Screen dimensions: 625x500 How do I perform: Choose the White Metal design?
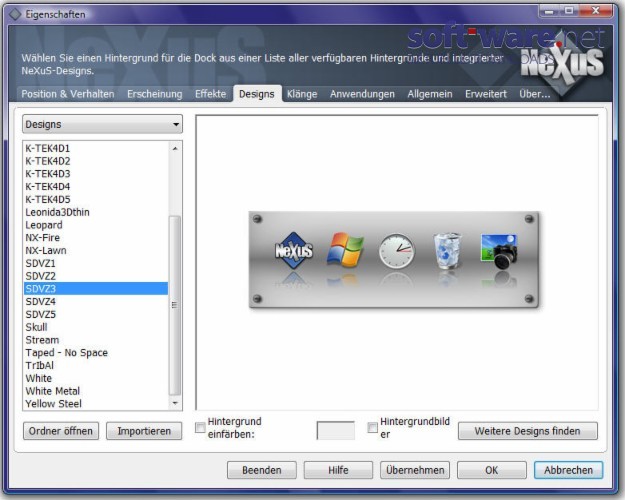tap(96, 391)
